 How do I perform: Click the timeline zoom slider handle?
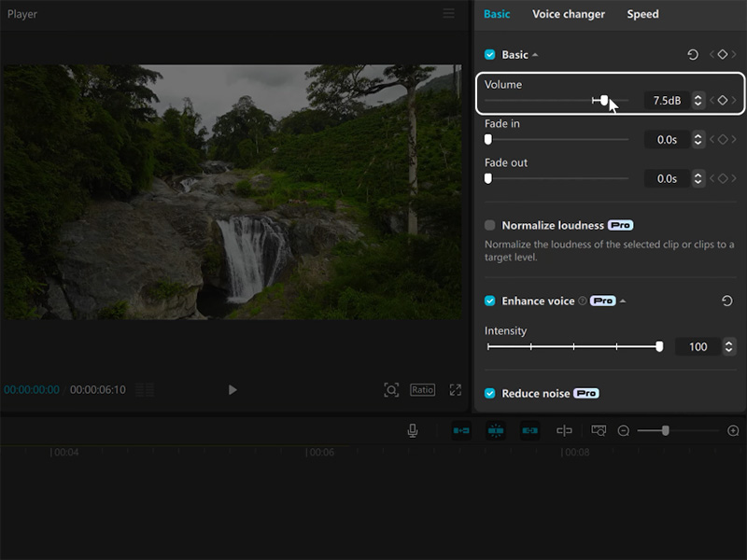[x=666, y=430]
